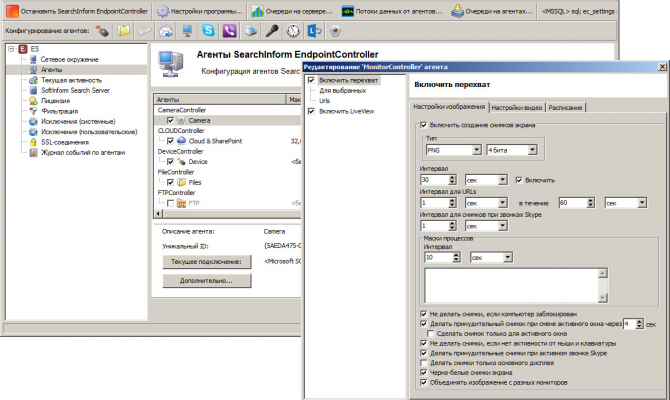Collapse the ES root tree node
670x400 pixels.
tap(12, 49)
